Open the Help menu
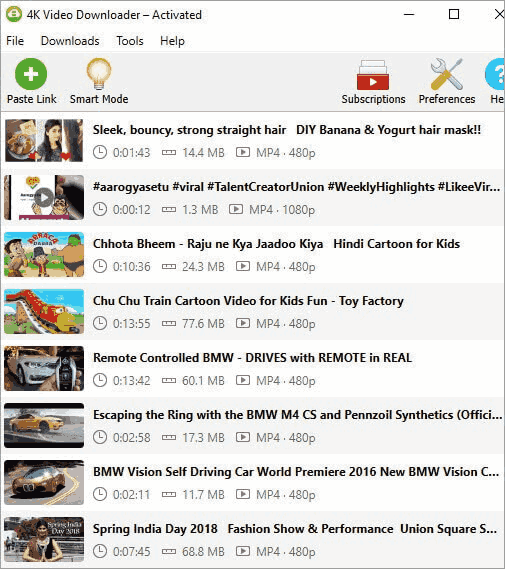The image size is (505, 569). [172, 41]
